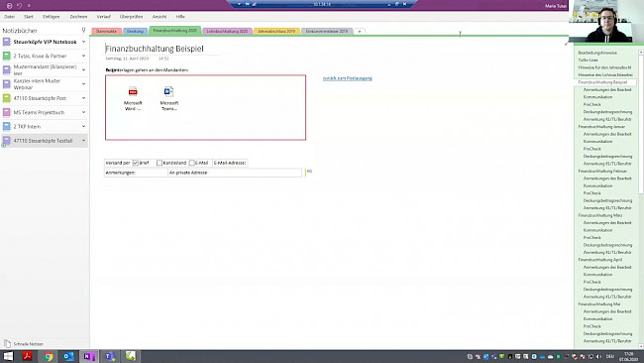Click the Mustermandant (Bilanzierer) notebook icon

[7, 69]
